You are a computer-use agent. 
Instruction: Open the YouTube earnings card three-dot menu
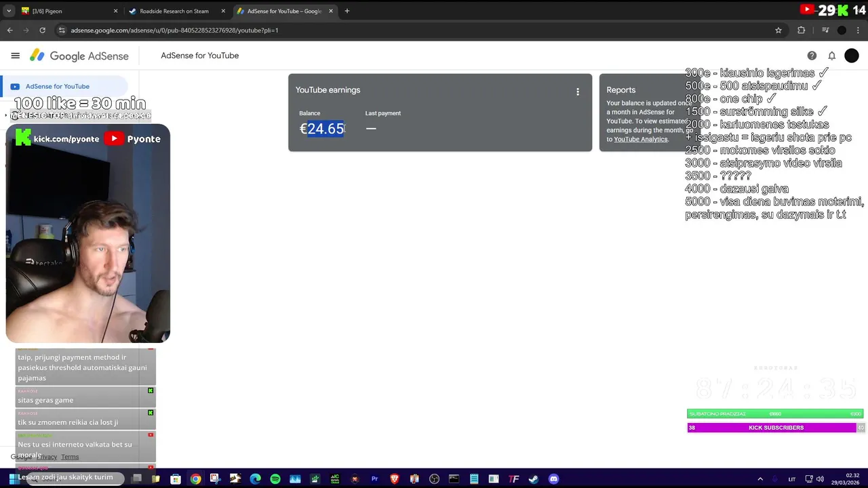click(578, 91)
